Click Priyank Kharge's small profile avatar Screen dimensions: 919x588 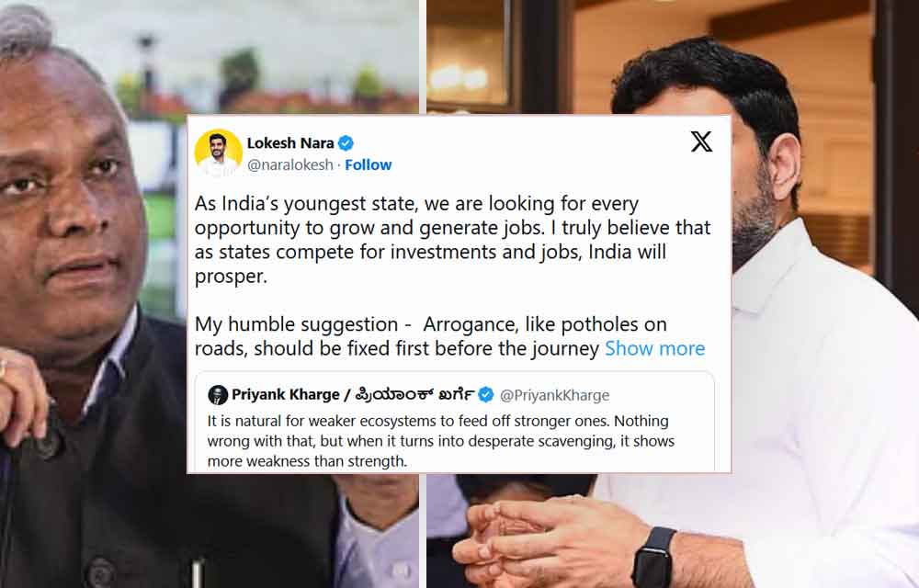(218, 395)
